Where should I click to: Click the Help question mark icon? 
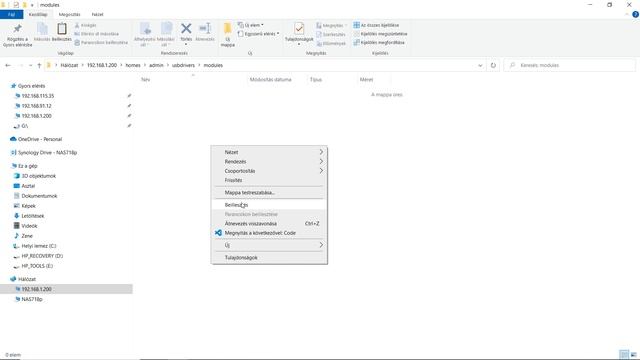tap(636, 14)
